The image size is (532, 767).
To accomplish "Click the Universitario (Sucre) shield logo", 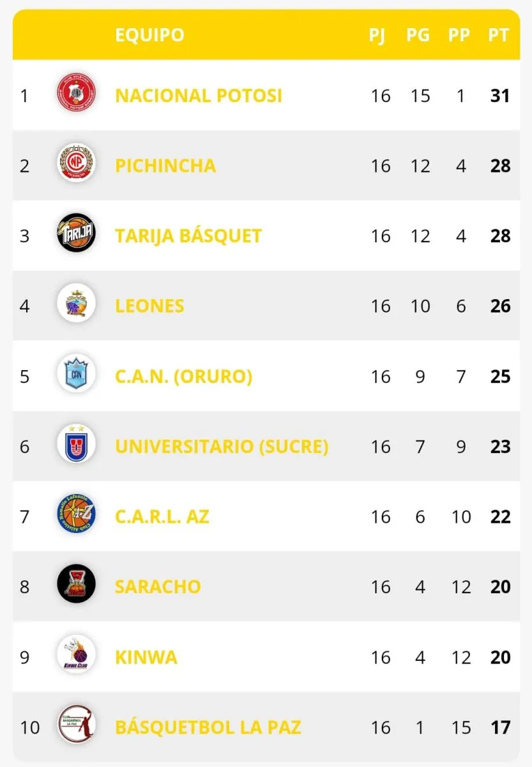I will pyautogui.click(x=76, y=446).
